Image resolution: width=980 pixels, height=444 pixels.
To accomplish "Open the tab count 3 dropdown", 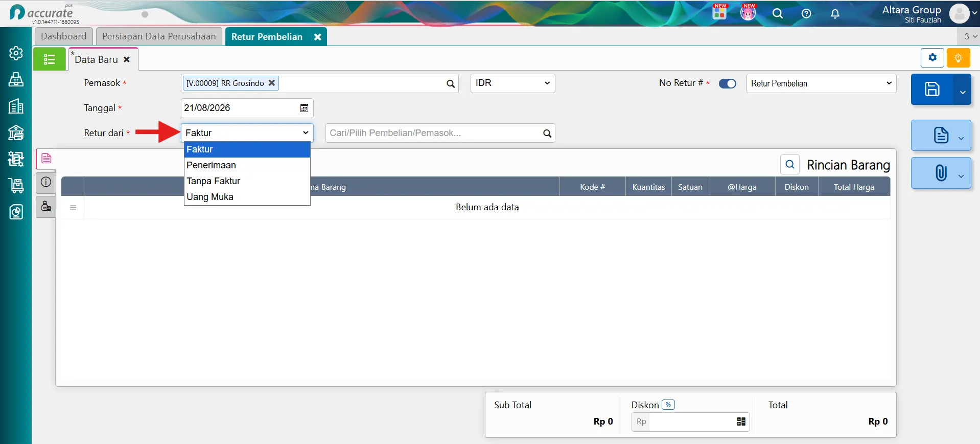I will (969, 36).
